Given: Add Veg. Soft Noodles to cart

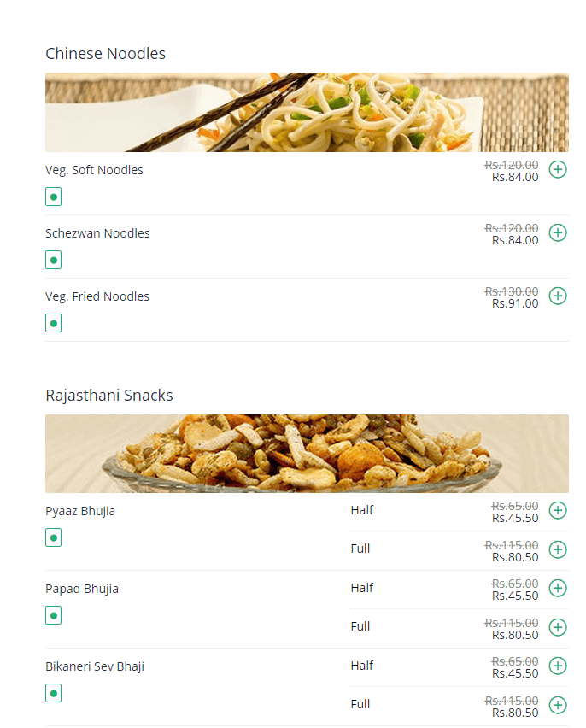Looking at the screenshot, I should pyautogui.click(x=558, y=169).
